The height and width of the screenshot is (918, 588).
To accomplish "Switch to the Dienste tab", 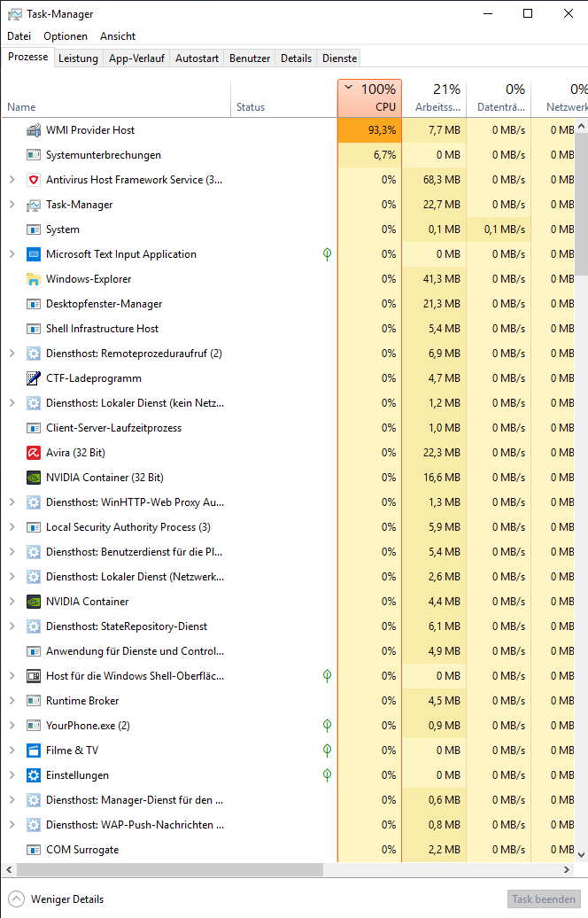I will [339, 58].
